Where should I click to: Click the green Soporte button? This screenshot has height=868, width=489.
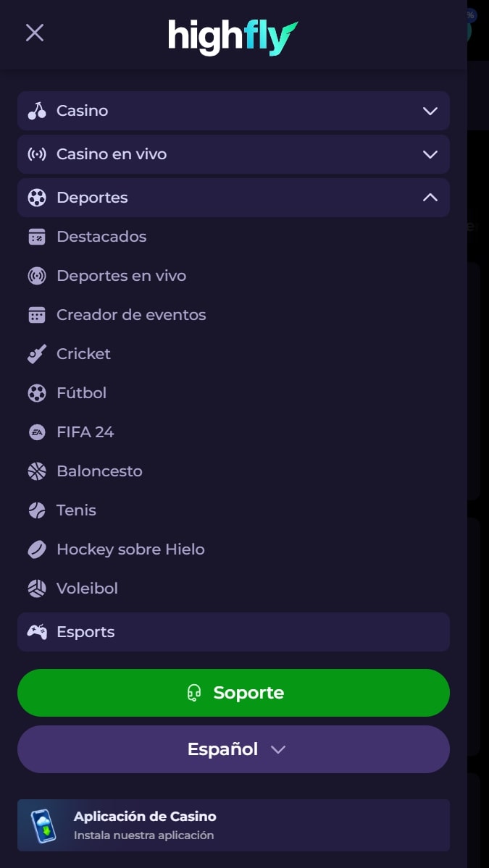click(233, 693)
